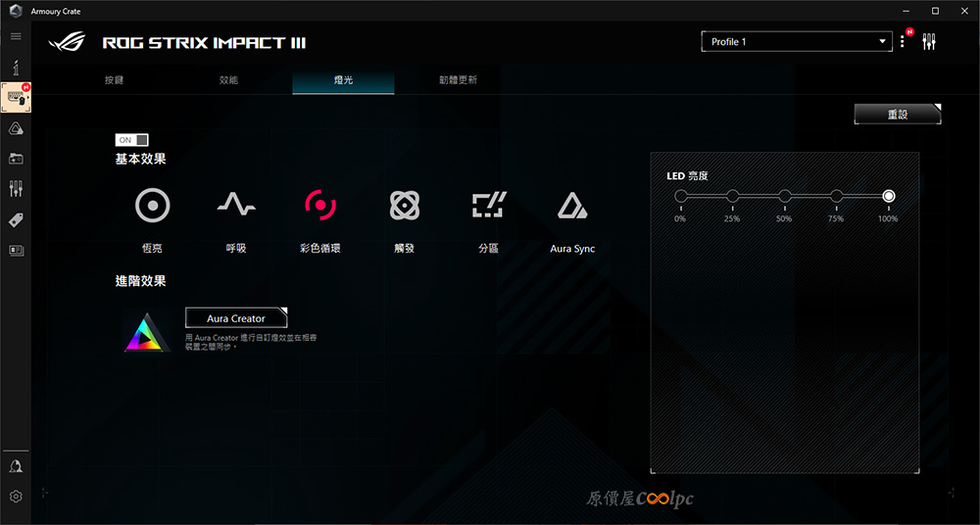
Task: Switch to the 效能 tab
Action: [x=228, y=80]
